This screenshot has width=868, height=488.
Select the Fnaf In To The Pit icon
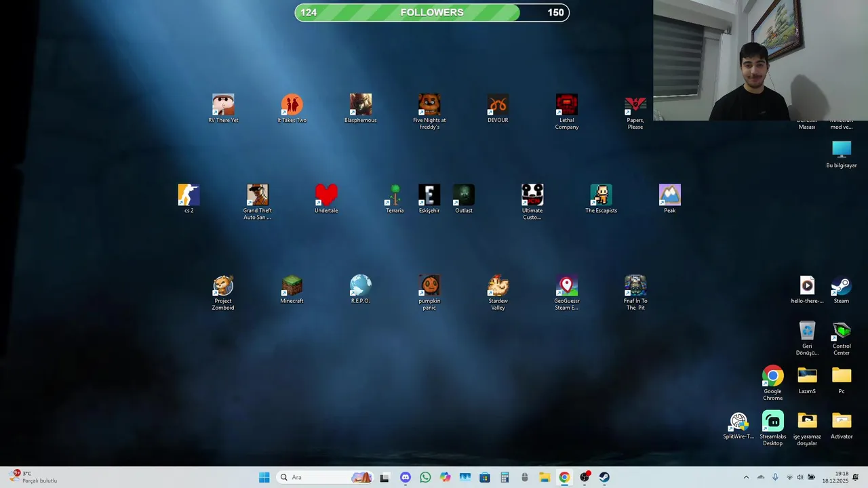click(635, 293)
